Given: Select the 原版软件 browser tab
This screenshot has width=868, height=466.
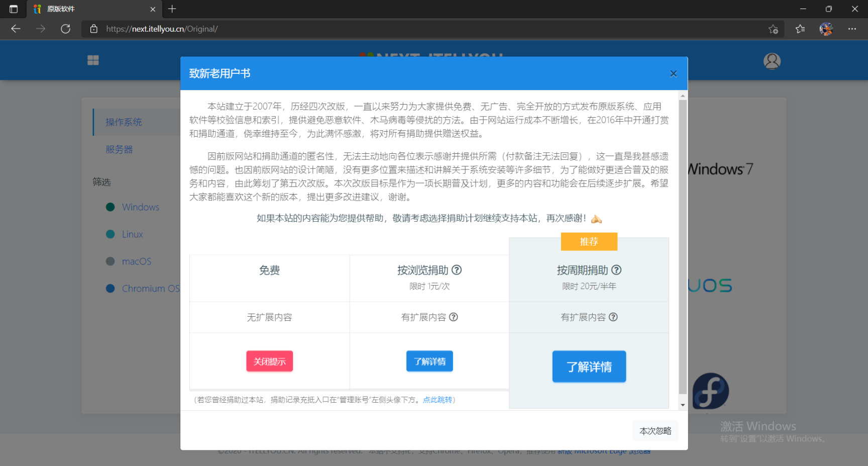Looking at the screenshot, I should pos(94,9).
